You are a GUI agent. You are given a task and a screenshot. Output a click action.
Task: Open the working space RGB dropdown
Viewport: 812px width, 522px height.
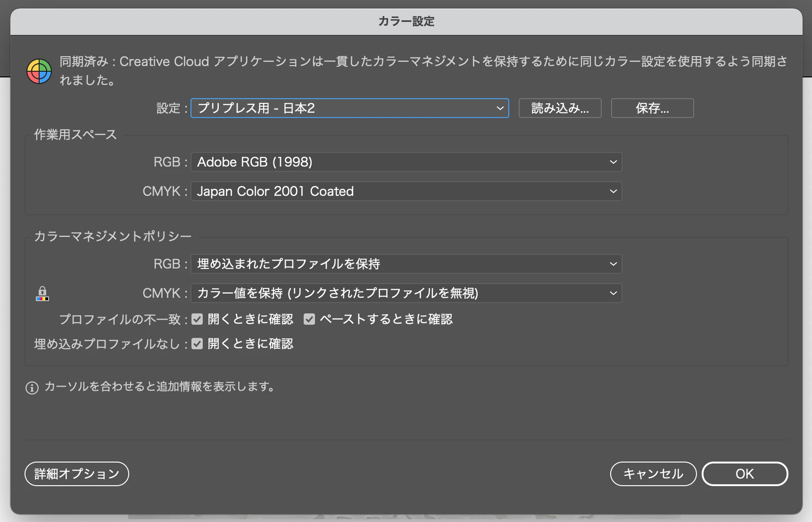(x=406, y=162)
